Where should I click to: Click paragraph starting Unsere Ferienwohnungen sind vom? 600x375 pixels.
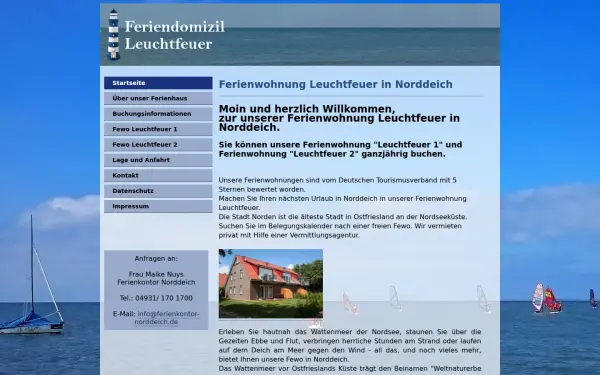point(338,184)
